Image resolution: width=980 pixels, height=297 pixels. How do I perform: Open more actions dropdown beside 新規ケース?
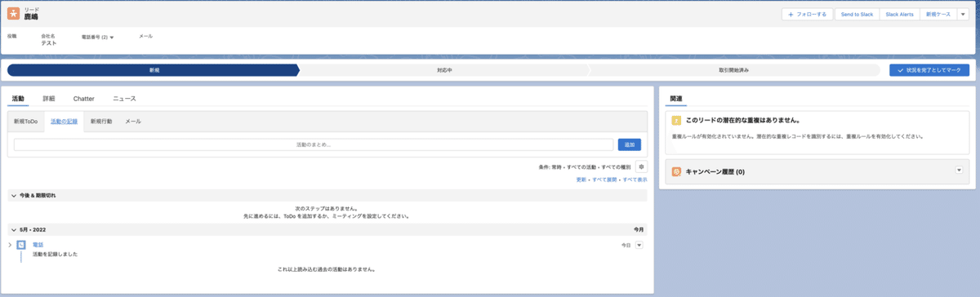point(962,15)
